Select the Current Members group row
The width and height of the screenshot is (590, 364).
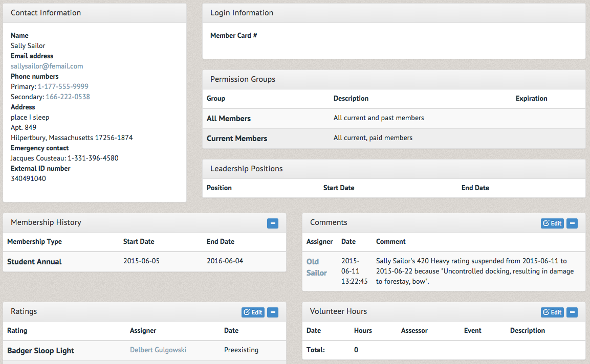click(x=394, y=139)
